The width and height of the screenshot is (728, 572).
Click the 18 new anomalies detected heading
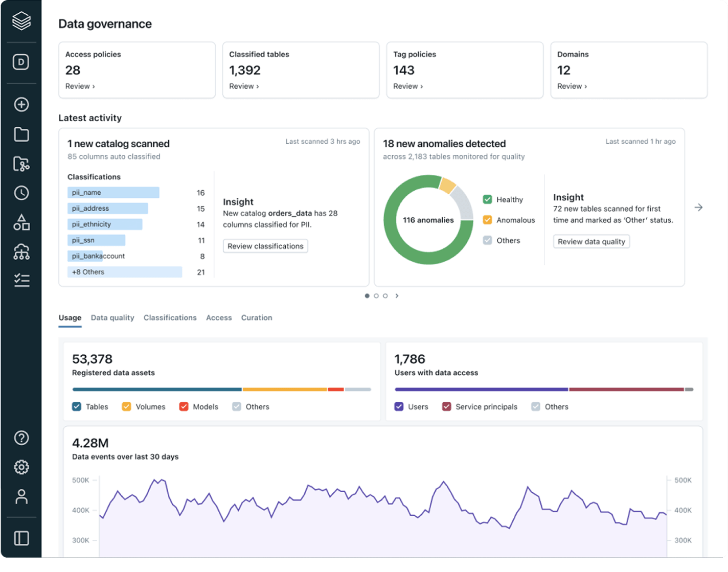pos(444,144)
